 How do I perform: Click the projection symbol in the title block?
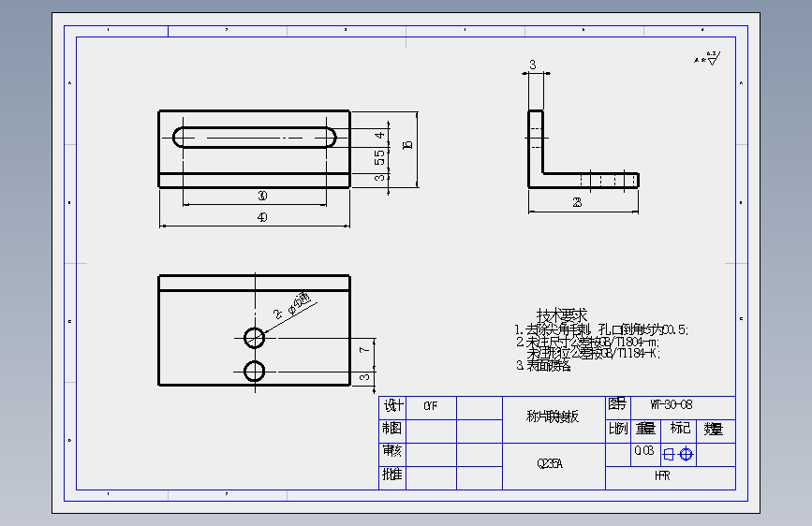point(678,455)
